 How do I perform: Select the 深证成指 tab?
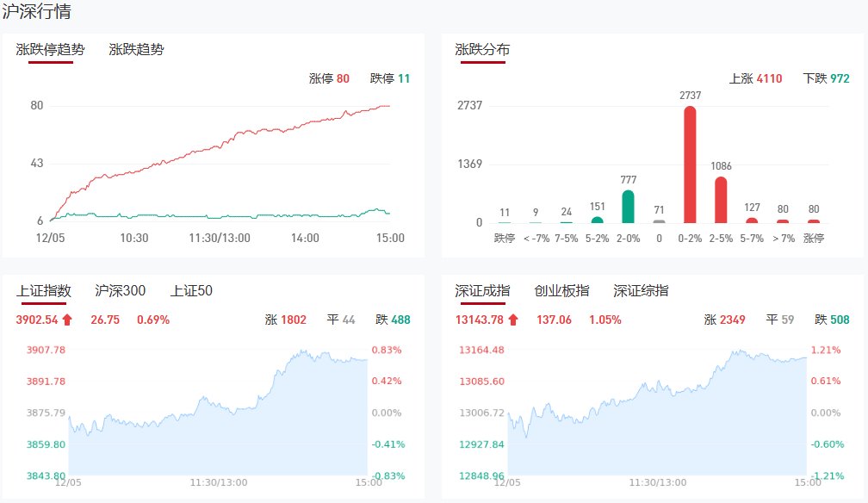click(x=482, y=291)
